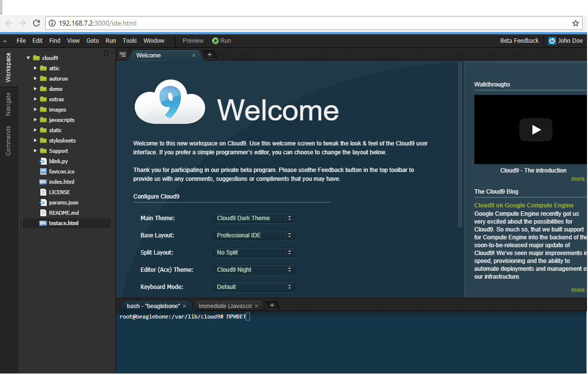Select params.json in the workspace
Viewport: 588px width, 375px height.
point(63,202)
